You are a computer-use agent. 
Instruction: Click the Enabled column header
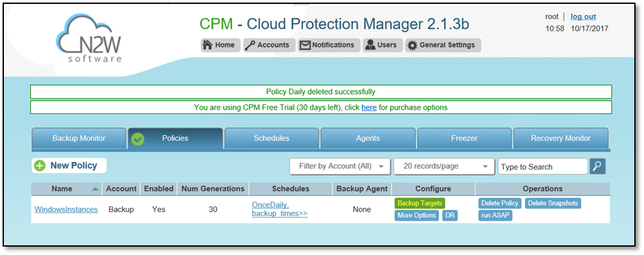click(x=158, y=189)
